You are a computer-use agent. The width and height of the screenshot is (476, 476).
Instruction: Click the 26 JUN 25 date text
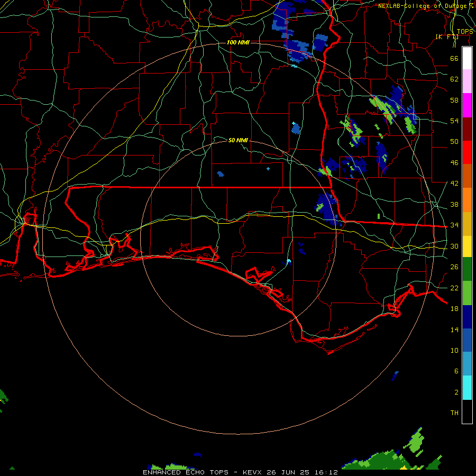[x=288, y=472]
